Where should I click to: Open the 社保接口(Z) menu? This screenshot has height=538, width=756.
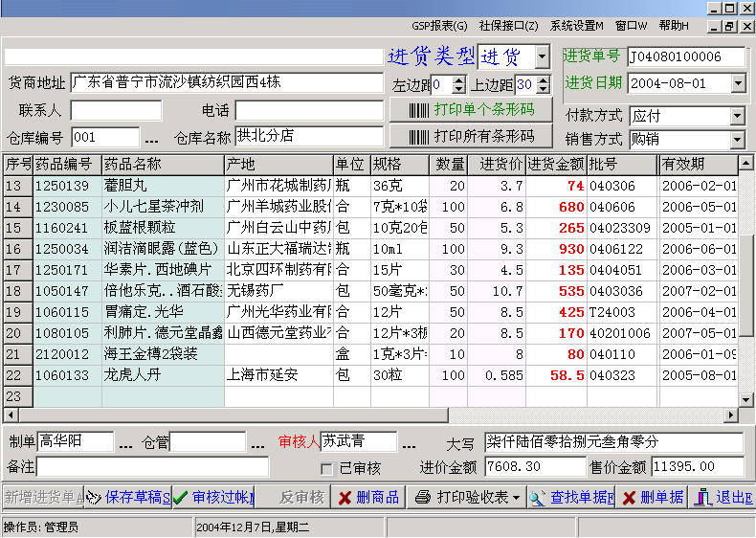click(509, 26)
